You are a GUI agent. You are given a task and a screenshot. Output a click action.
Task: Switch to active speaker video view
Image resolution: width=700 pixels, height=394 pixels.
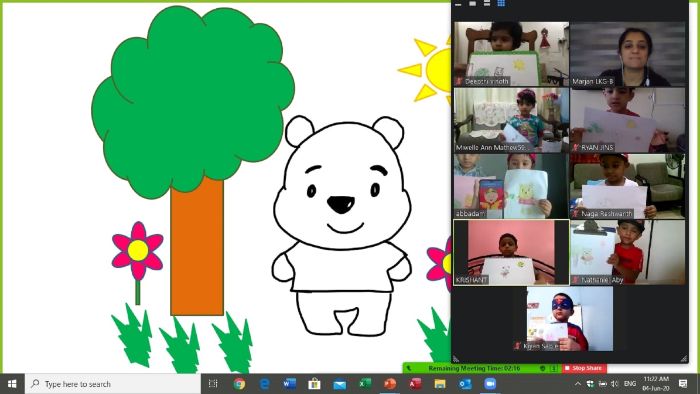click(x=472, y=4)
